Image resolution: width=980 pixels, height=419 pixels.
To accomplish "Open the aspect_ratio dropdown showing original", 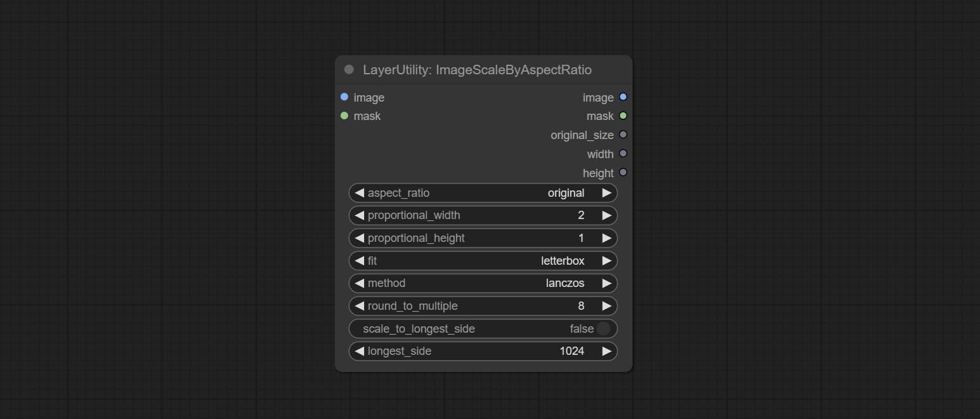I will (483, 193).
